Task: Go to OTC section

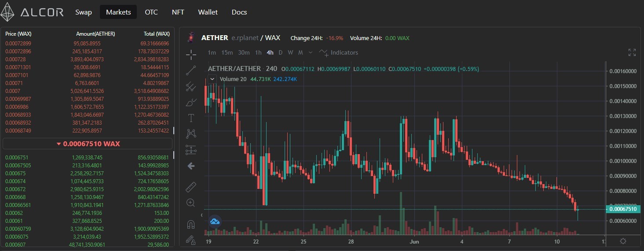Action: [x=151, y=12]
